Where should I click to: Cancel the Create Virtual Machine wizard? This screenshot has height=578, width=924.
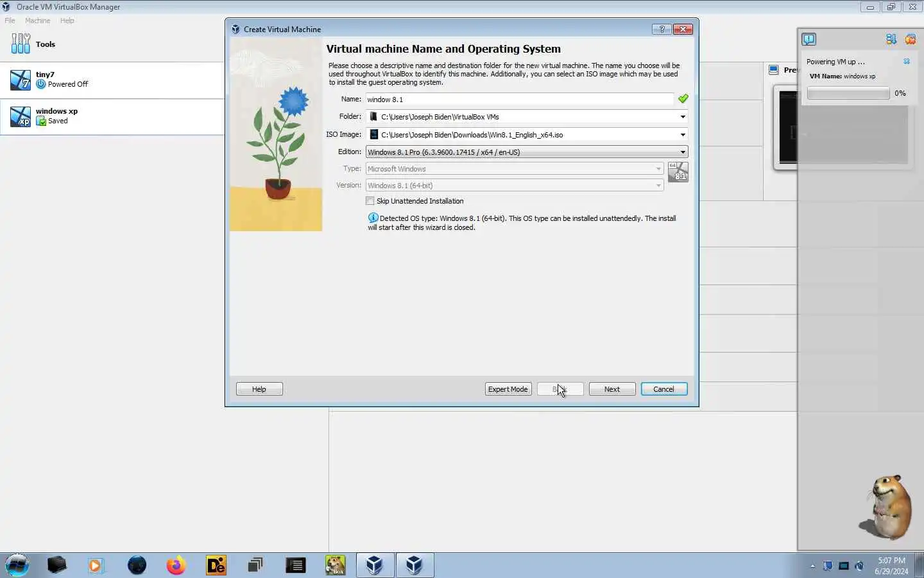(x=664, y=389)
